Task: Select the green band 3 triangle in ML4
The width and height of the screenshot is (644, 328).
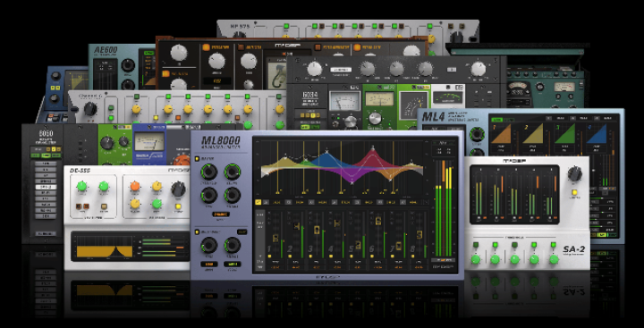Action: (x=564, y=133)
